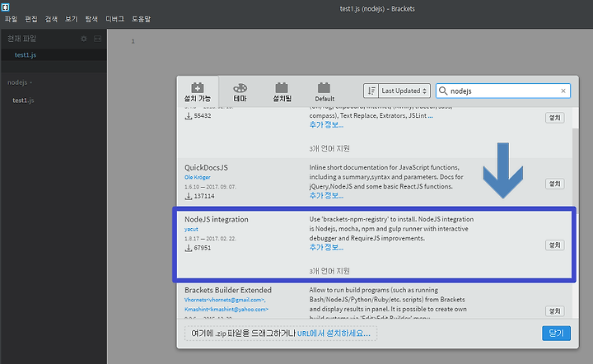Open working files gear settings icon
This screenshot has height=364, width=593.
click(x=84, y=39)
